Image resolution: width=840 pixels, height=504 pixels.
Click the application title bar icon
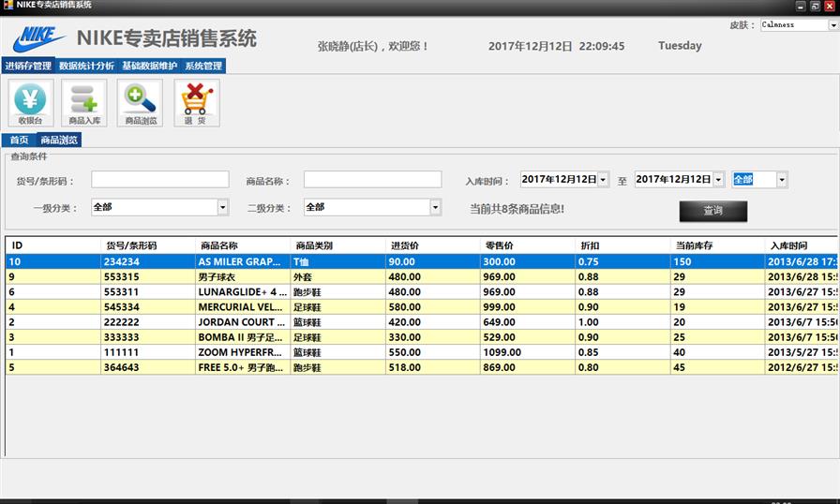coord(8,5)
